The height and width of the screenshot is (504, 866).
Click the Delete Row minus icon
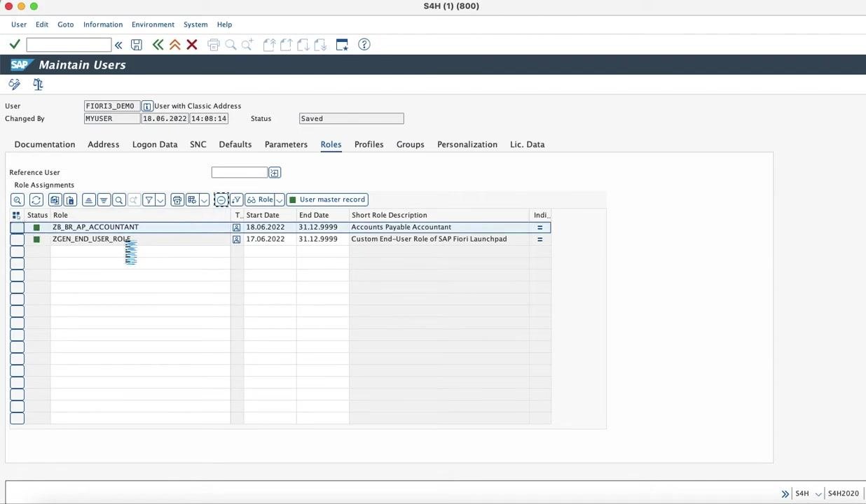[x=221, y=200]
